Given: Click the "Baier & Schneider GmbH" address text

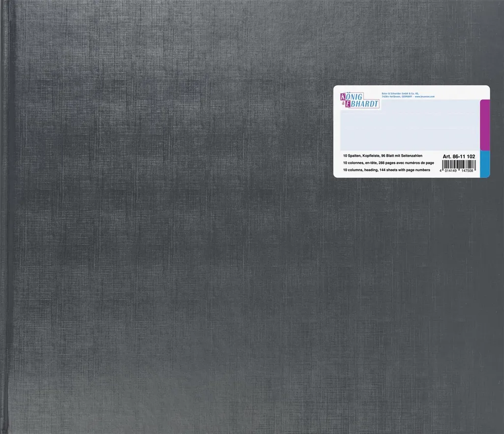Looking at the screenshot, I should [408, 95].
